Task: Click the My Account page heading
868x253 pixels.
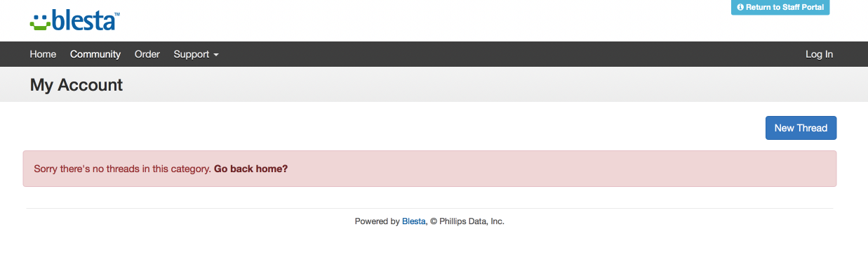Action: [x=76, y=85]
